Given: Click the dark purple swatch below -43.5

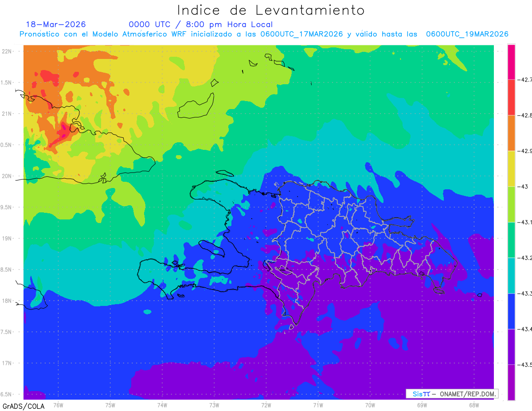Looking at the screenshot, I should 511,382.
